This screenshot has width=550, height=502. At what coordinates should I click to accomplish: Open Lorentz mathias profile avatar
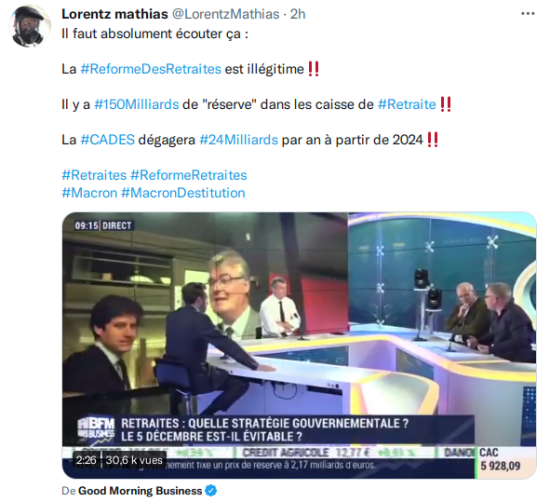point(30,27)
